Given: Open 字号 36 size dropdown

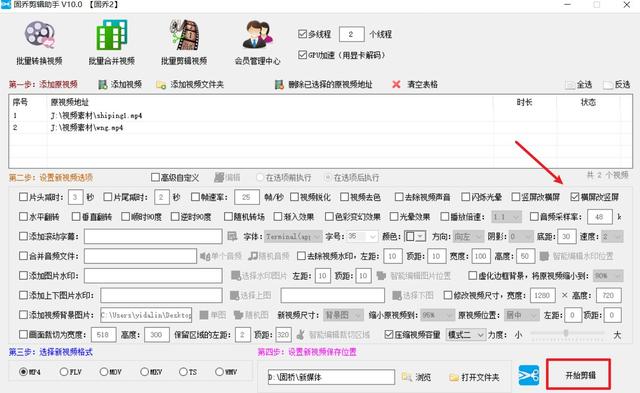Looking at the screenshot, I should 362,236.
